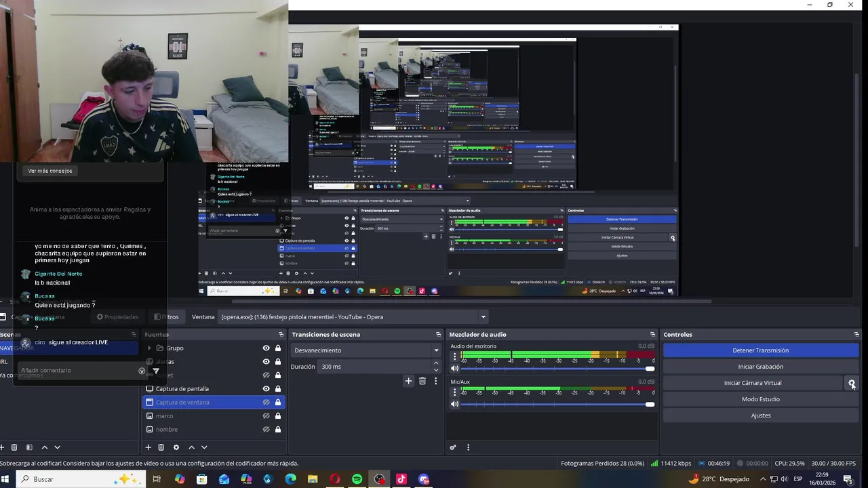Move the scene up in the Escenas toolbar

coord(45,447)
